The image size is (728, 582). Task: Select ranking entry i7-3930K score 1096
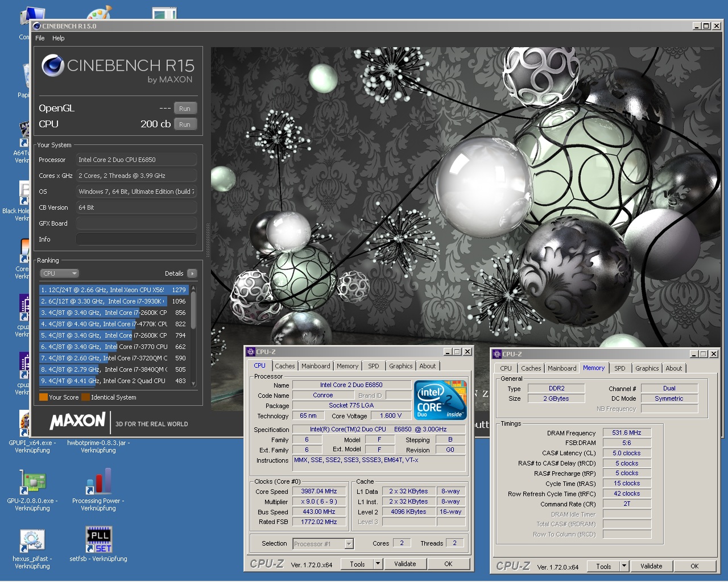tap(113, 301)
